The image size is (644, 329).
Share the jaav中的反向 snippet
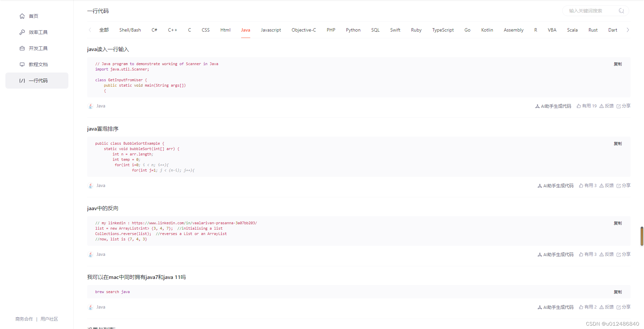624,254
